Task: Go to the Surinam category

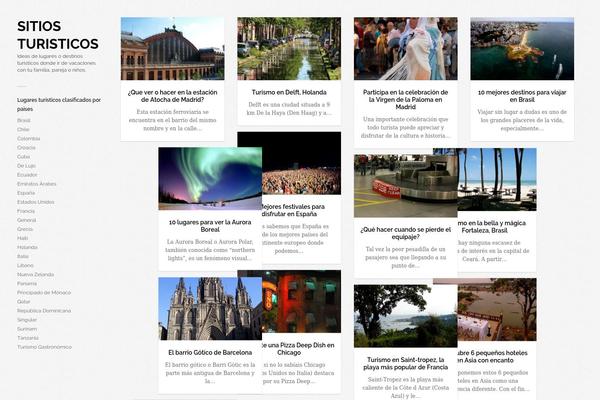Action: click(27, 329)
